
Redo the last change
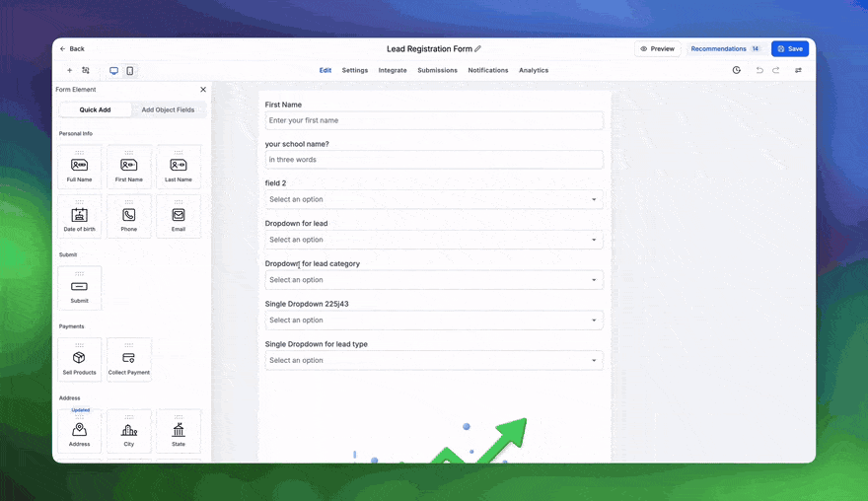point(776,70)
